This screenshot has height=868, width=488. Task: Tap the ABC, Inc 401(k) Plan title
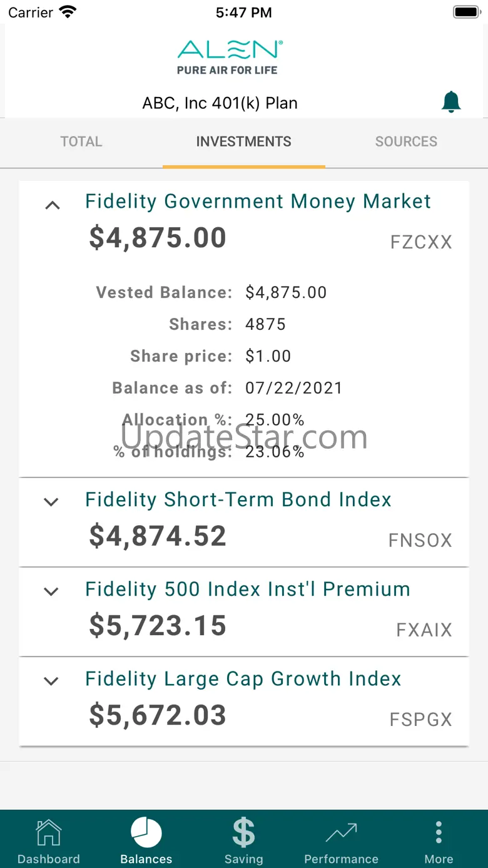click(x=220, y=103)
